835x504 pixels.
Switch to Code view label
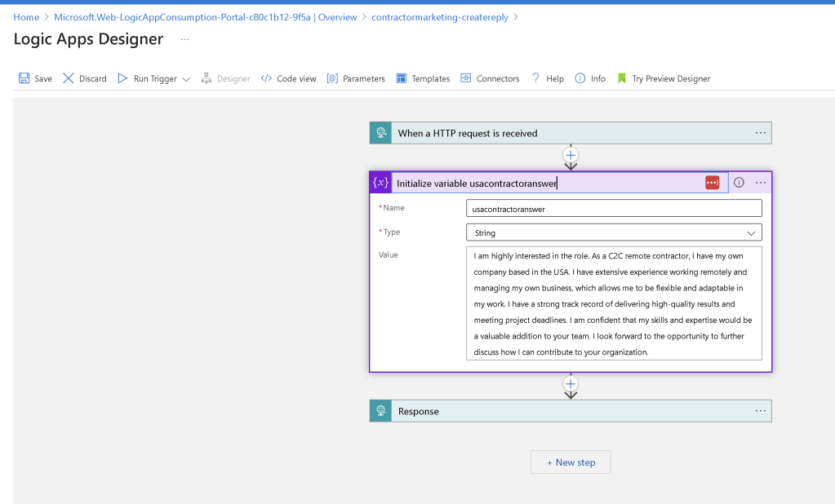tap(296, 79)
